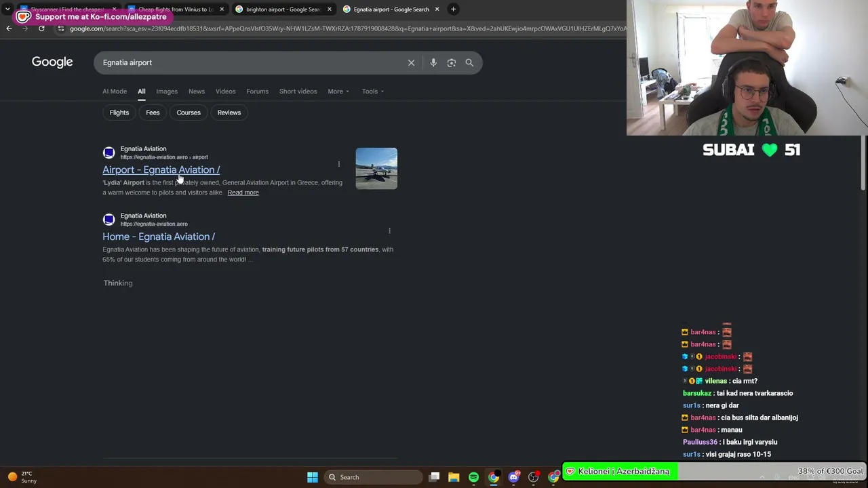Close the Cheap flights from Vilnius tab
This screenshot has width=868, height=488.
point(222,9)
